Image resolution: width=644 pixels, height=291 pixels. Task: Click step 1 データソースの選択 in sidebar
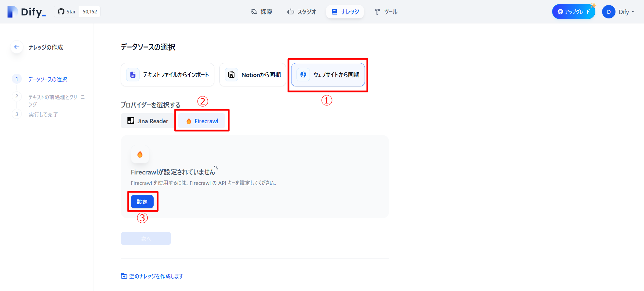click(48, 79)
